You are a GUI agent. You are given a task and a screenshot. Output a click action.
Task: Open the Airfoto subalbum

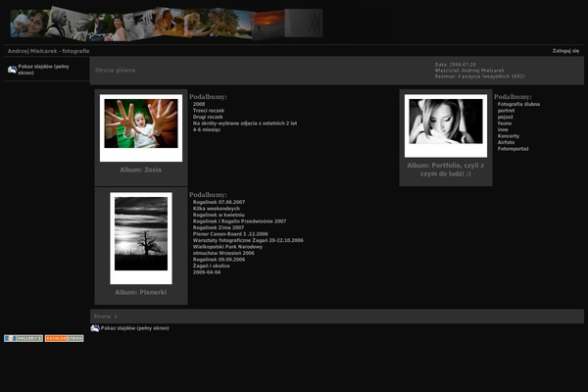[506, 142]
